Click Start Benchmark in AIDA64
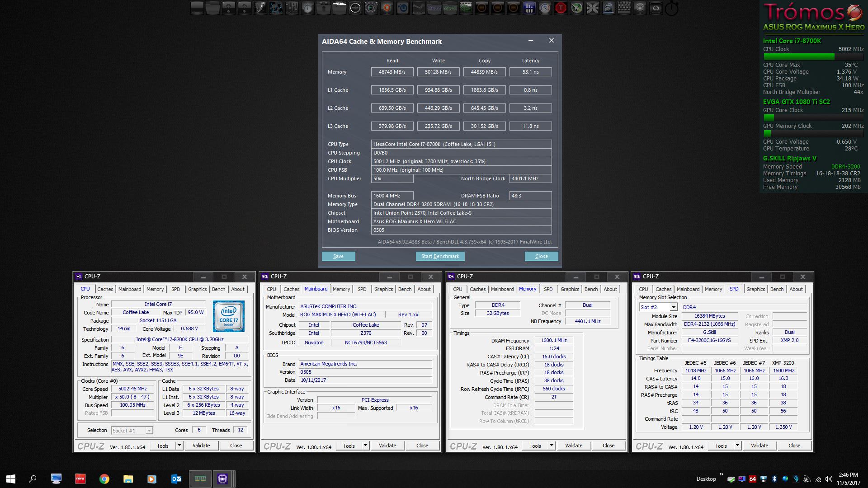This screenshot has width=868, height=488. (x=440, y=256)
